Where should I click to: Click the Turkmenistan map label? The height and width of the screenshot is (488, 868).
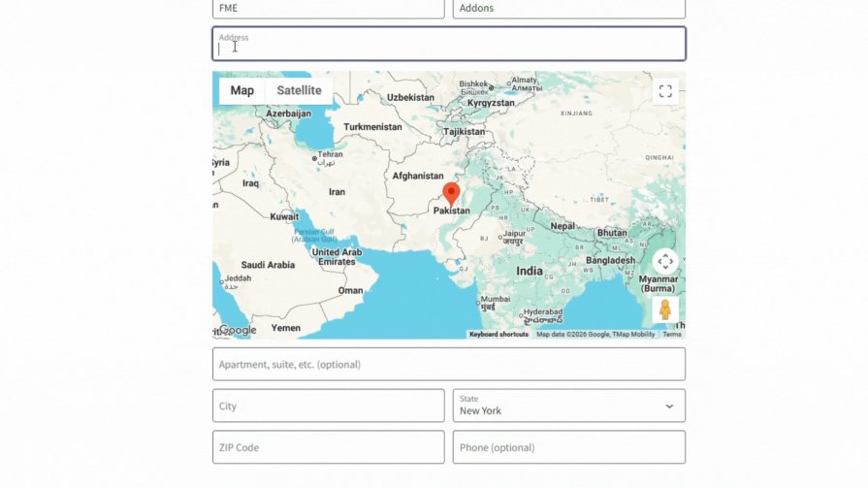coord(372,127)
